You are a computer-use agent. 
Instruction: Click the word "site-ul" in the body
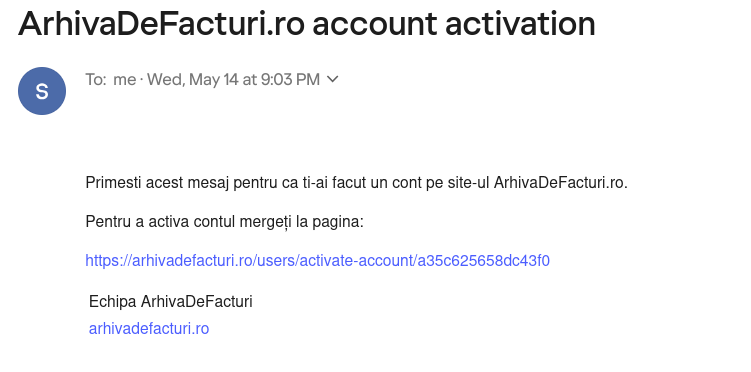coord(466,183)
